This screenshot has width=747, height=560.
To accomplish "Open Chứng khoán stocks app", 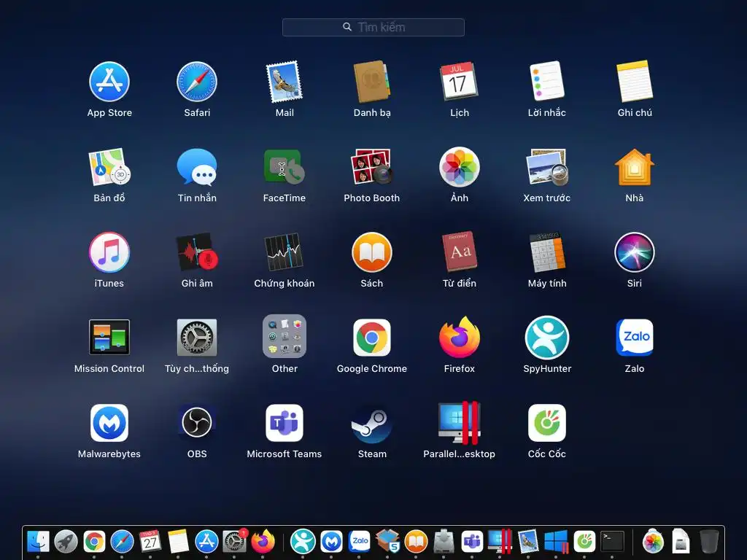I will [x=285, y=252].
